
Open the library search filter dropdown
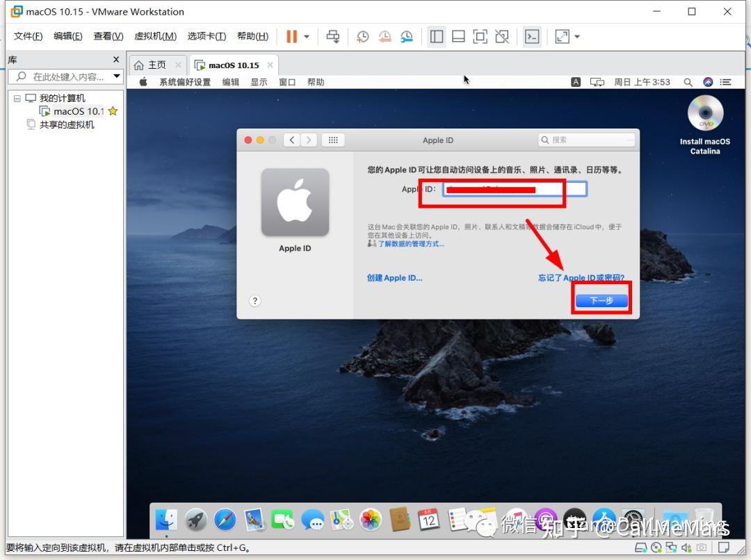[x=117, y=76]
